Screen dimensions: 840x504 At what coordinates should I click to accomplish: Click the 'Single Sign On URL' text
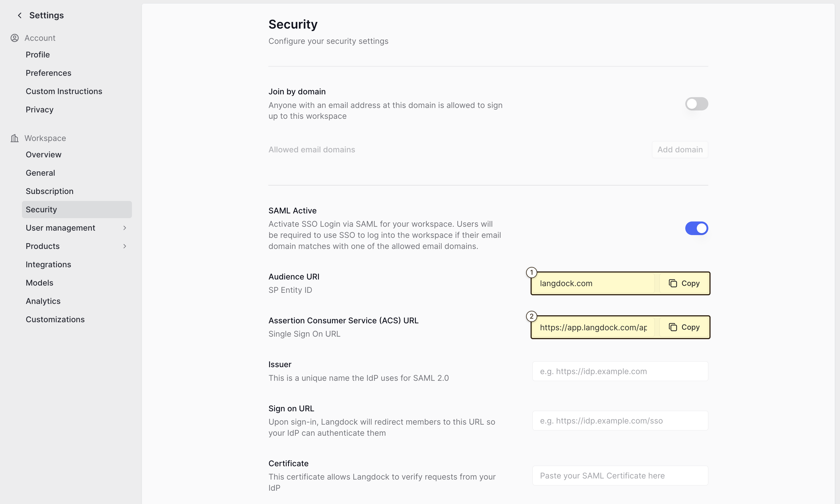[x=304, y=334]
